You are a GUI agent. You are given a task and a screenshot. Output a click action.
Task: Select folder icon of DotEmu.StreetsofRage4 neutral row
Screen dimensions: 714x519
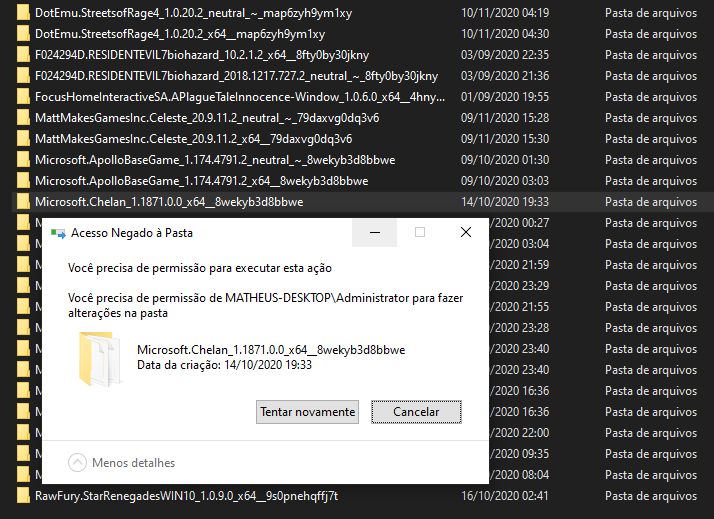click(x=23, y=13)
